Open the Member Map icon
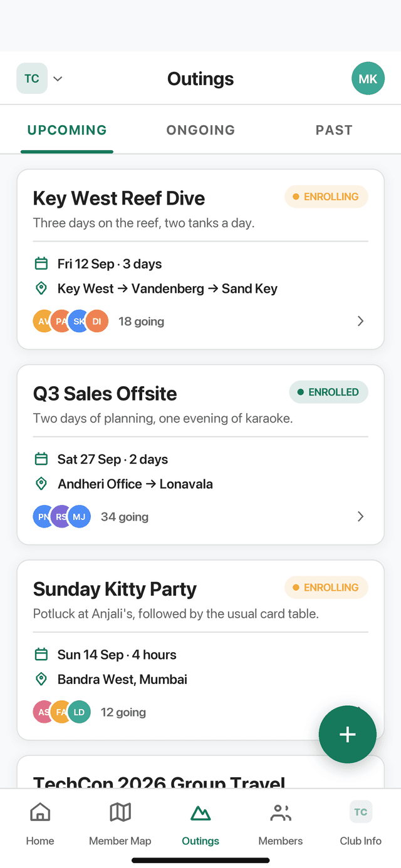This screenshot has height=868, width=401. point(120,812)
